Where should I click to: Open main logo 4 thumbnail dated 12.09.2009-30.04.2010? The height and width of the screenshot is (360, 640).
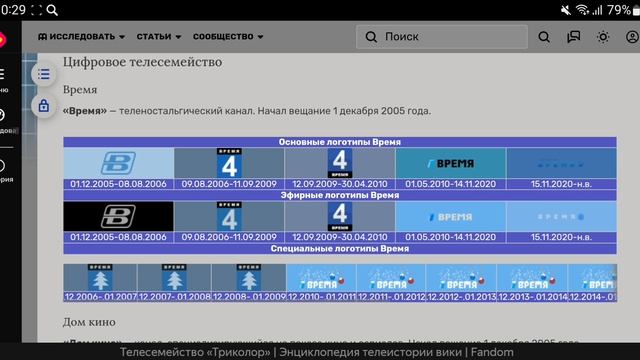click(340, 163)
